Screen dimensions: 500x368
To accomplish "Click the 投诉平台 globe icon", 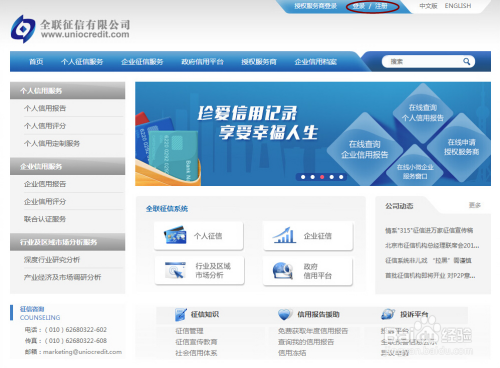I will tap(388, 314).
